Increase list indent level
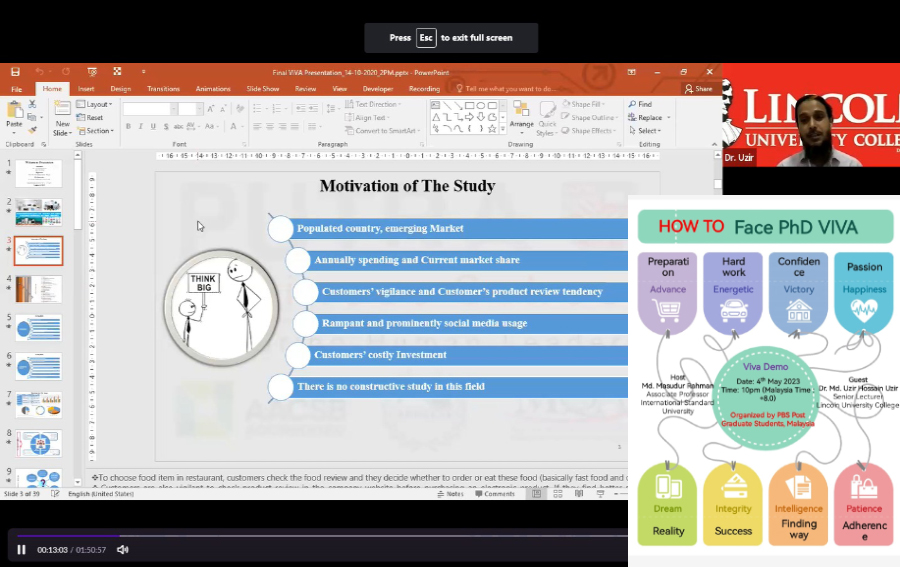The width and height of the screenshot is (900, 567). (313, 108)
